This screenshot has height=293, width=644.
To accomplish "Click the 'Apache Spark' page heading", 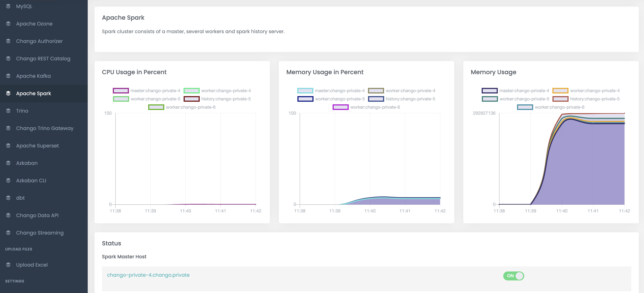I will (123, 18).
